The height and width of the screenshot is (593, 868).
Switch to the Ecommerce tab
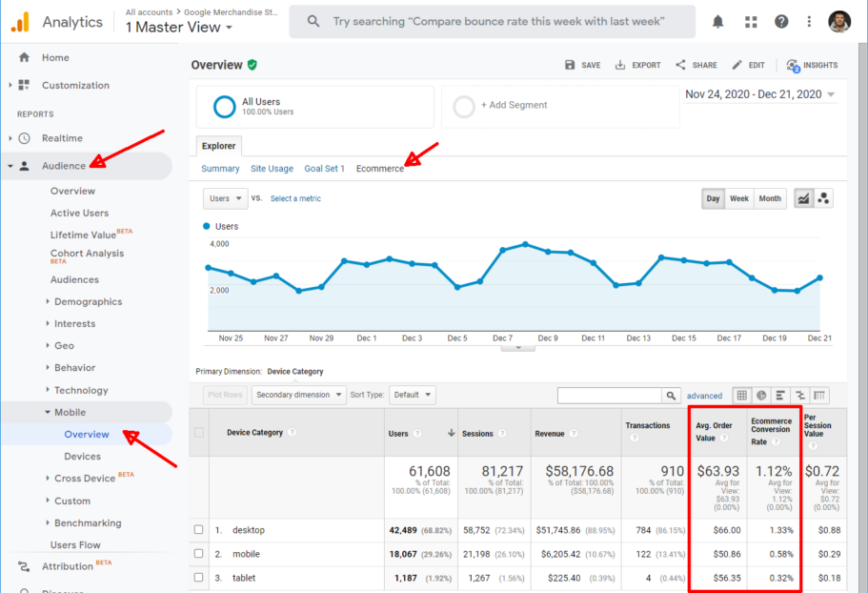[380, 168]
